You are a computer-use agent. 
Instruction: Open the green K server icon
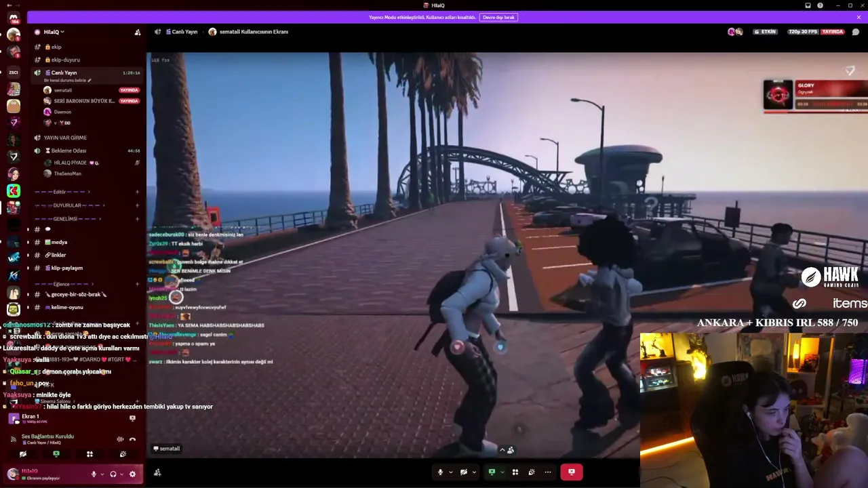click(14, 191)
